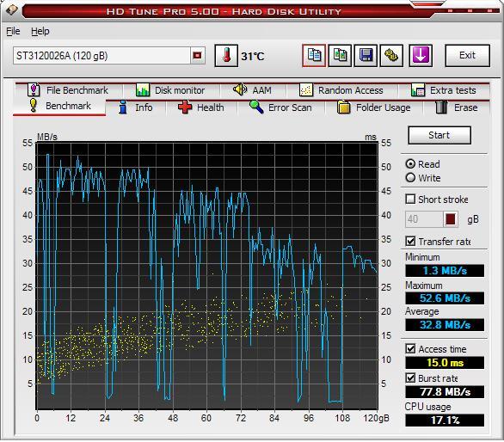
Task: Select the Read radio option
Action: point(410,164)
